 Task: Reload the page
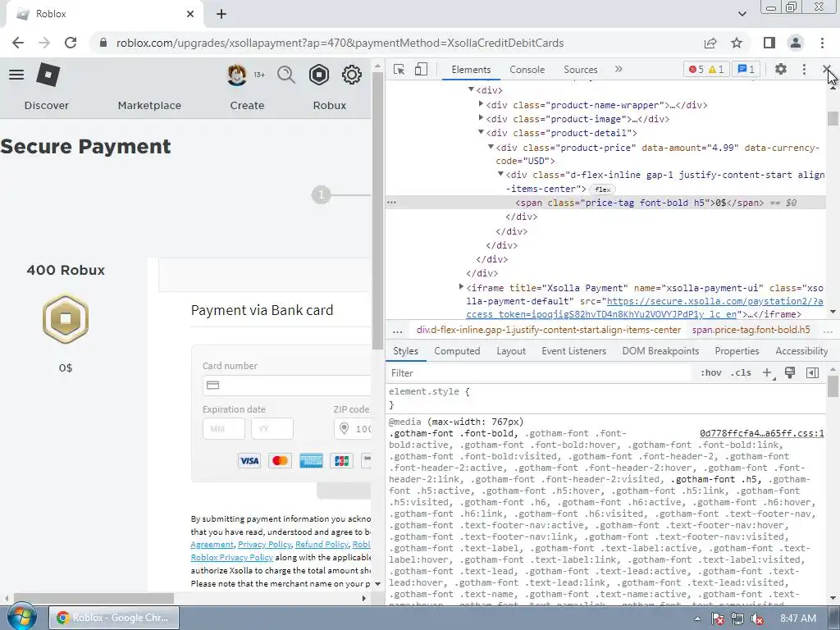point(71,43)
